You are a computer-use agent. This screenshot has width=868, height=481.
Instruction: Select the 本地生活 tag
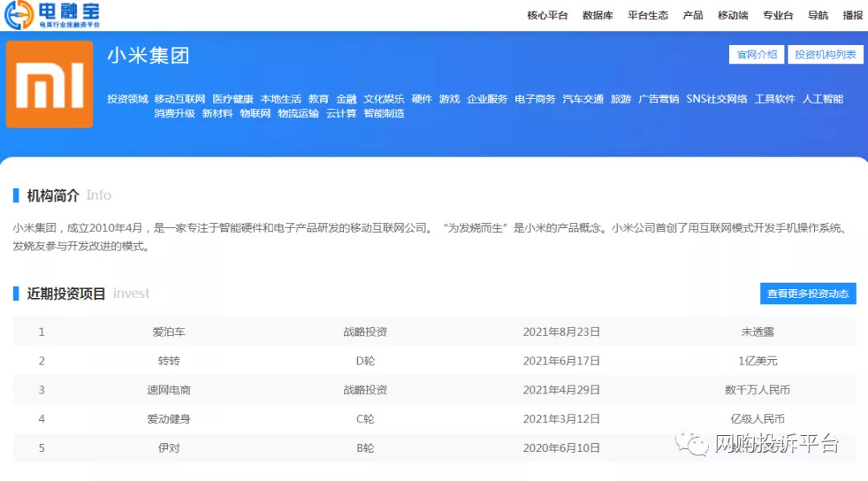[280, 99]
